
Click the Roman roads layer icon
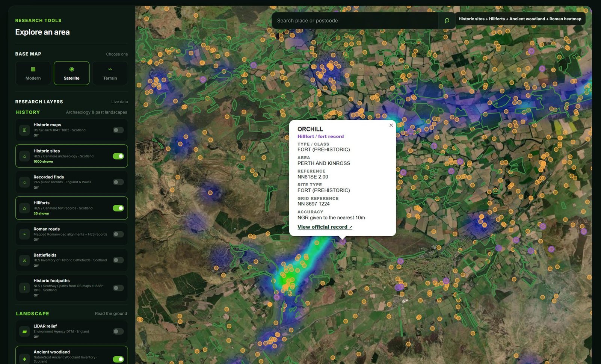click(25, 234)
